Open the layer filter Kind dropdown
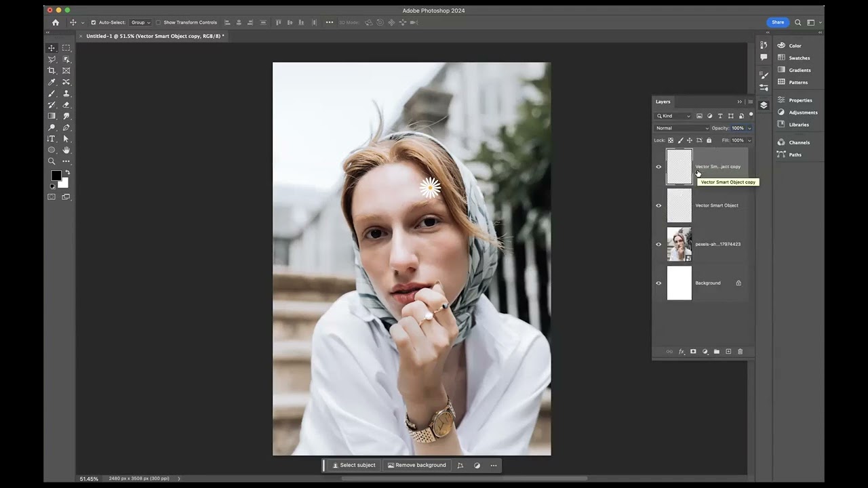This screenshot has height=488, width=868. tap(673, 116)
